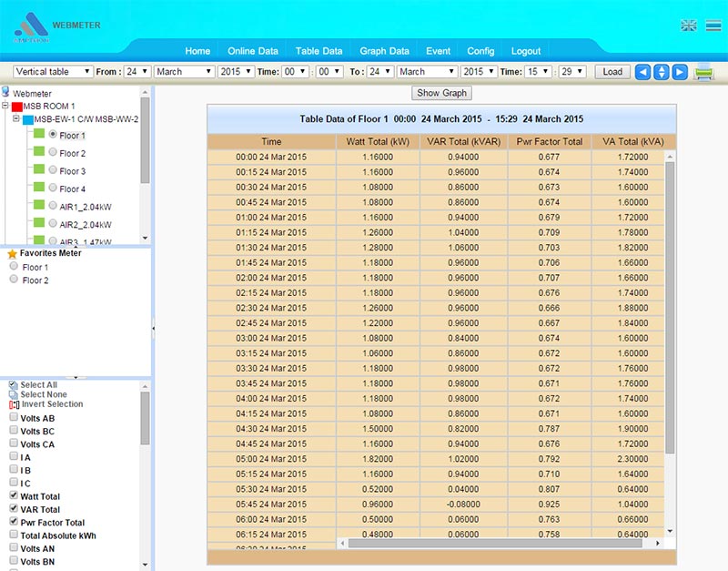The height and width of the screenshot is (571, 728).
Task: Open the To day dropdown
Action: [x=380, y=72]
